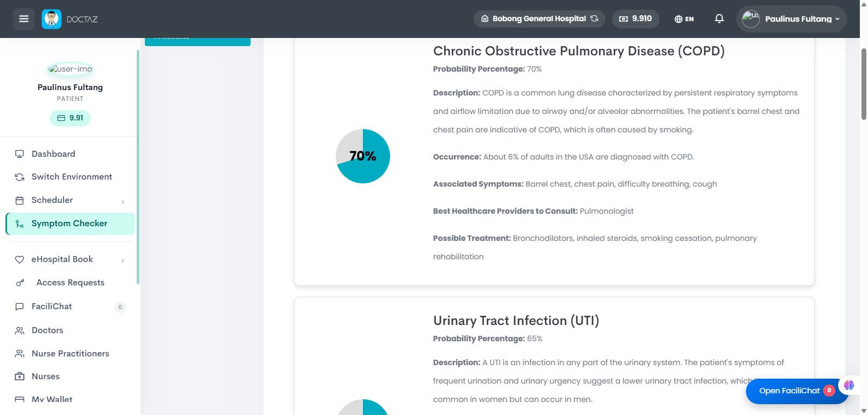This screenshot has width=868, height=415.
Task: Click the Urinary Tract Infection (UTI) heading
Action: [x=516, y=321]
